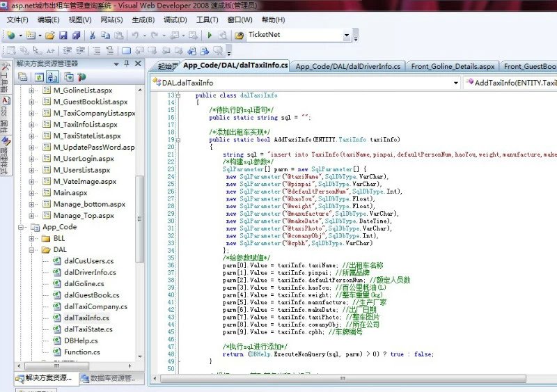Click the decrease indent icon
This screenshot has width=557, height=392.
pyautogui.click(x=67, y=51)
